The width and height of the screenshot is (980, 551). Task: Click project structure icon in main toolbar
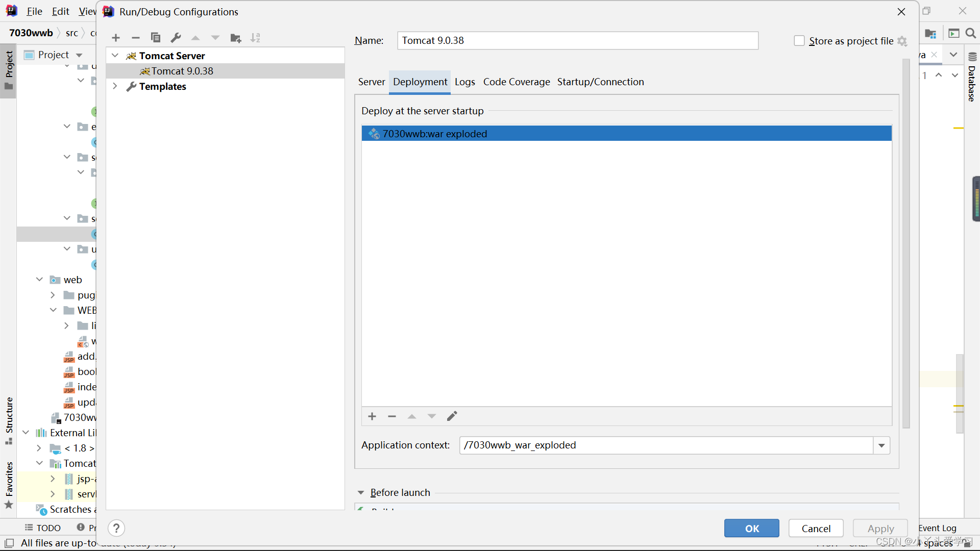[x=930, y=33]
